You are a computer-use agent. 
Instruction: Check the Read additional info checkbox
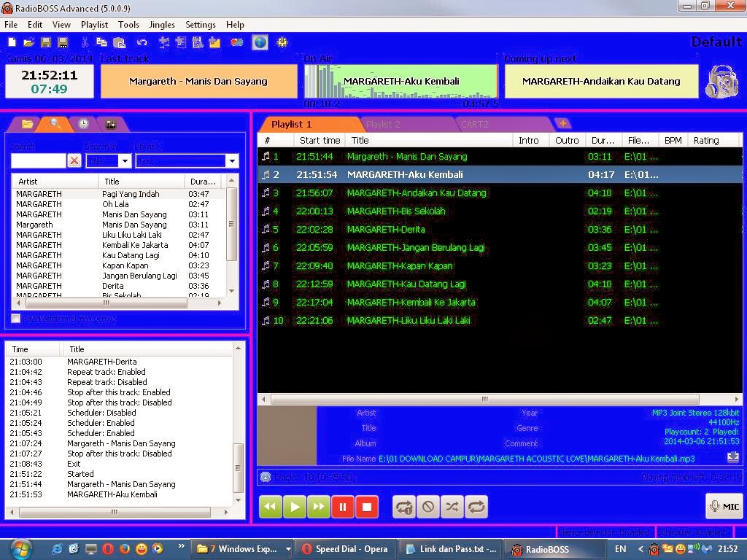click(x=15, y=319)
